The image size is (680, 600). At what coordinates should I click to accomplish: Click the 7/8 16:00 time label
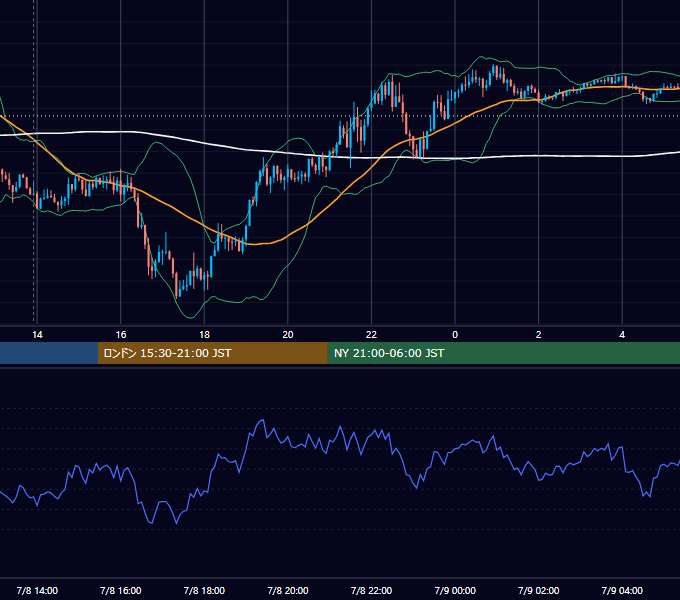pyautogui.click(x=121, y=590)
